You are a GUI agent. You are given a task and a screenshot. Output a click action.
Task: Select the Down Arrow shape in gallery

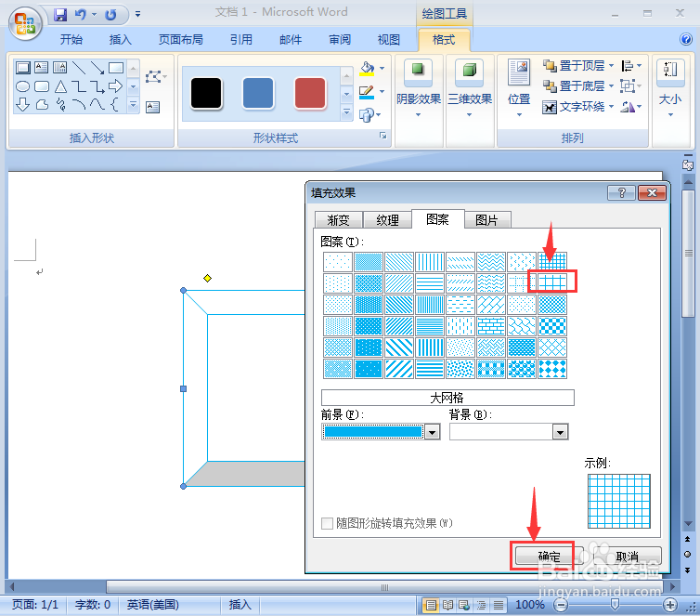(23, 105)
